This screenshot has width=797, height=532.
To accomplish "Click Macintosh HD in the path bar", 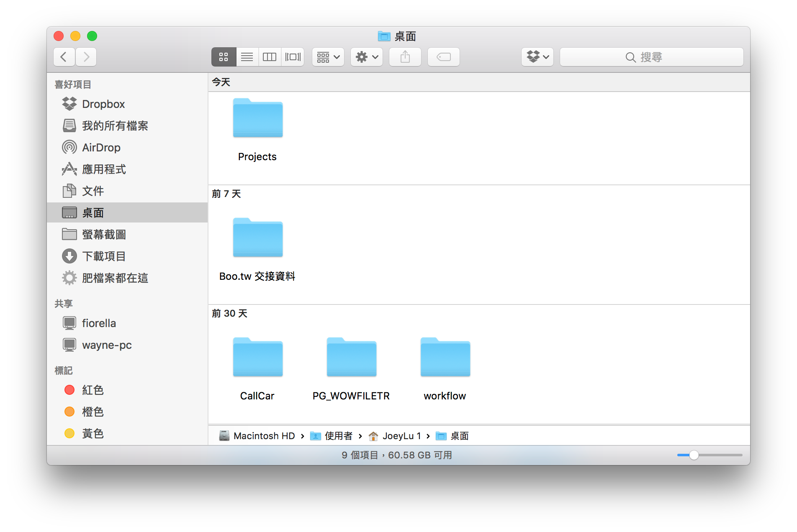I will (257, 436).
